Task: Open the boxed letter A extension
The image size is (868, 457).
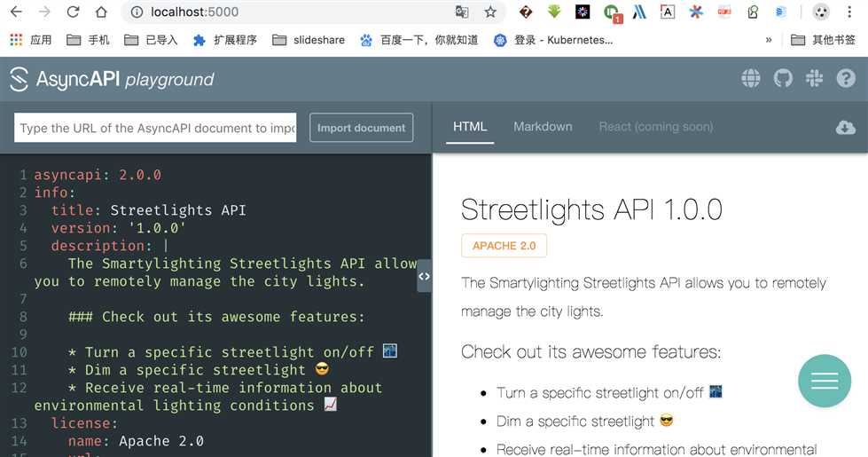Action: click(x=668, y=12)
